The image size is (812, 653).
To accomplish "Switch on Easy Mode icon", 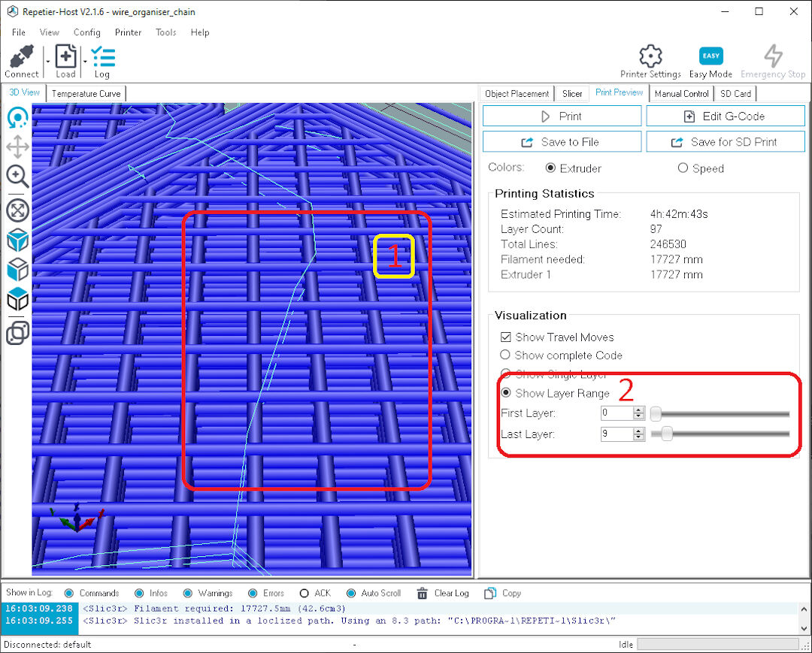I will 710,56.
